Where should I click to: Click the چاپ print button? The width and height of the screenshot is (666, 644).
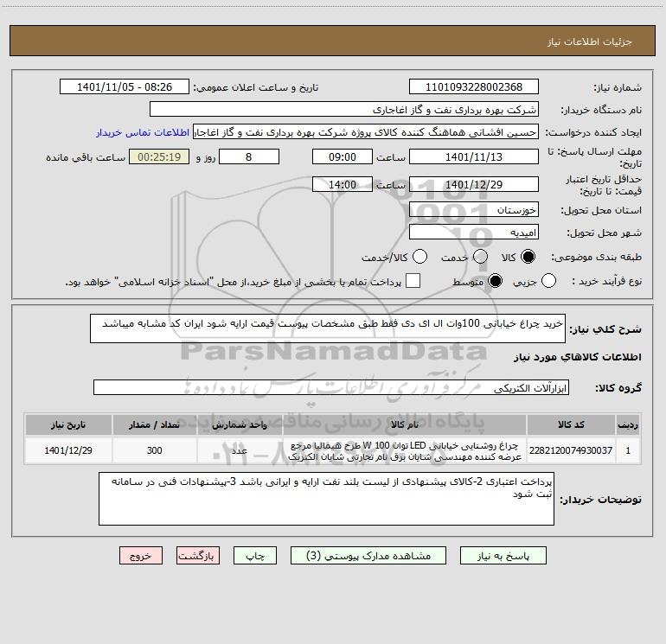255,556
